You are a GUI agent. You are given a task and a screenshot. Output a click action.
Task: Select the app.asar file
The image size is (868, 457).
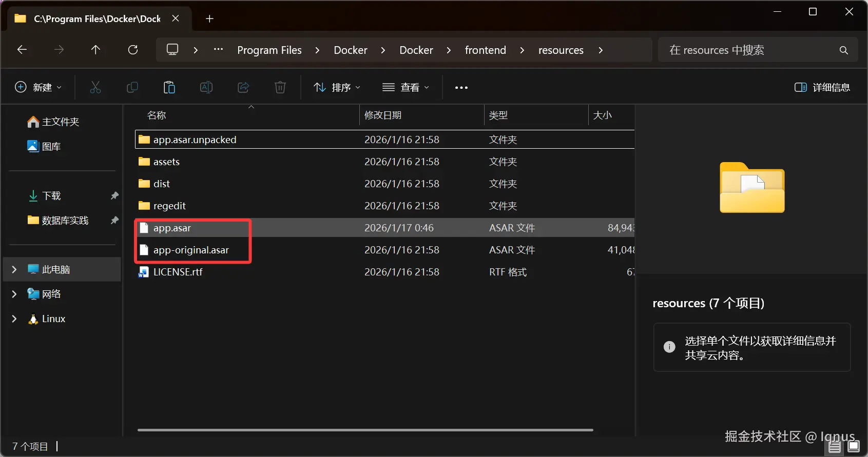click(x=385, y=228)
